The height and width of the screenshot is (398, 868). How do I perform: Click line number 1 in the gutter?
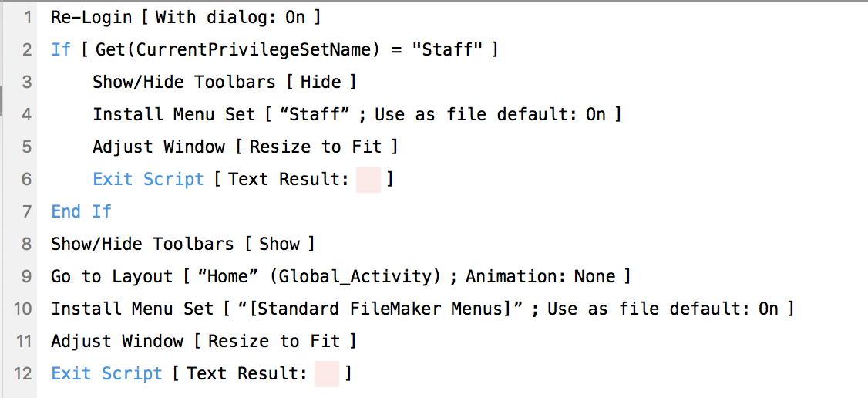(x=28, y=17)
